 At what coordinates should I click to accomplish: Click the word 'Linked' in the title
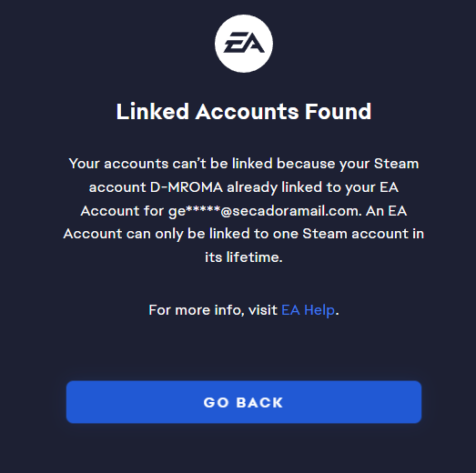point(153,111)
